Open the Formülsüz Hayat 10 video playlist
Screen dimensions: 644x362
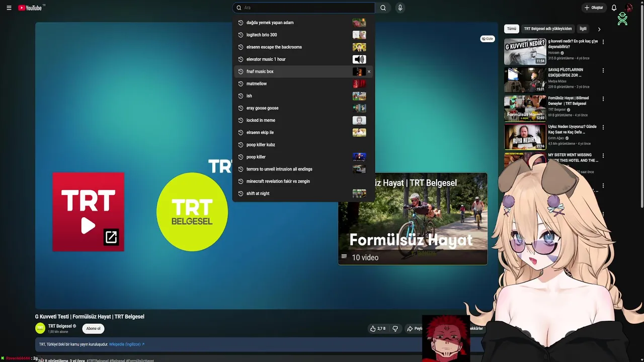point(413,219)
